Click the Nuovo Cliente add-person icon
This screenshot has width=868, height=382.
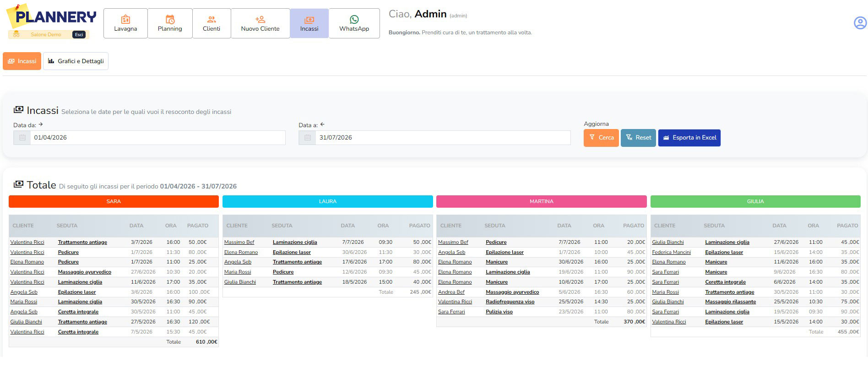(260, 20)
